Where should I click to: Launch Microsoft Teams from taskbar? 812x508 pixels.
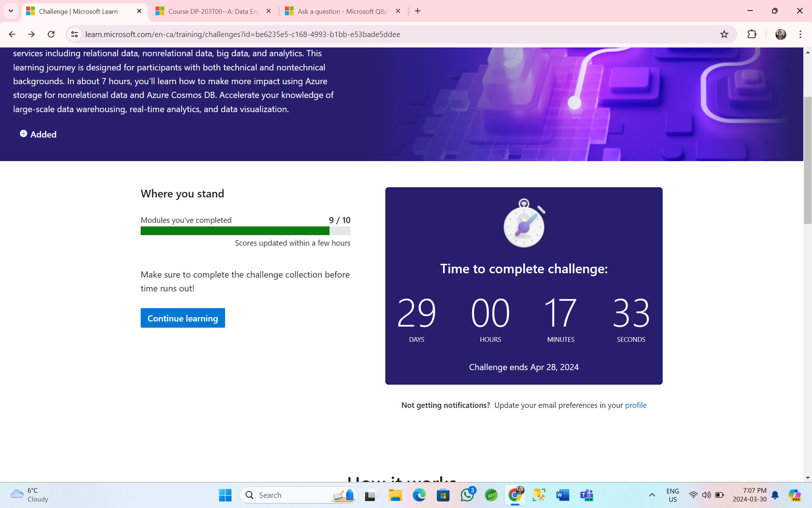587,495
